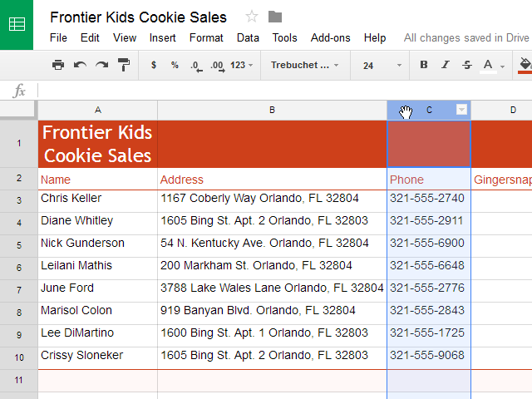Undo the last action
Image resolution: width=532 pixels, height=399 pixels.
pyautogui.click(x=80, y=65)
